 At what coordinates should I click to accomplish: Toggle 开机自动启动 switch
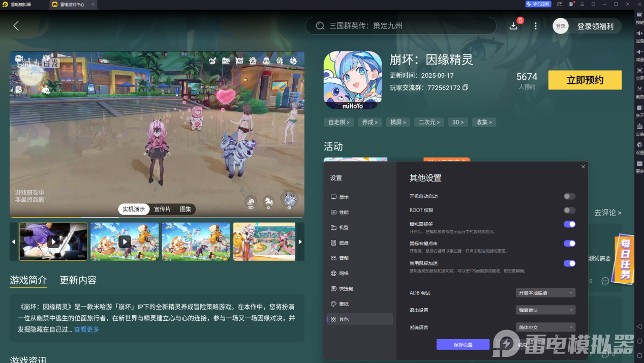[569, 196]
